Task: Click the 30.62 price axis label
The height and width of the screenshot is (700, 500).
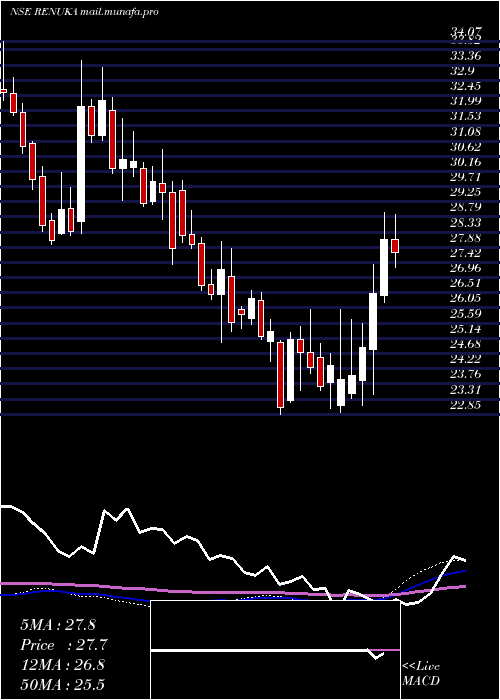Action: (x=466, y=147)
